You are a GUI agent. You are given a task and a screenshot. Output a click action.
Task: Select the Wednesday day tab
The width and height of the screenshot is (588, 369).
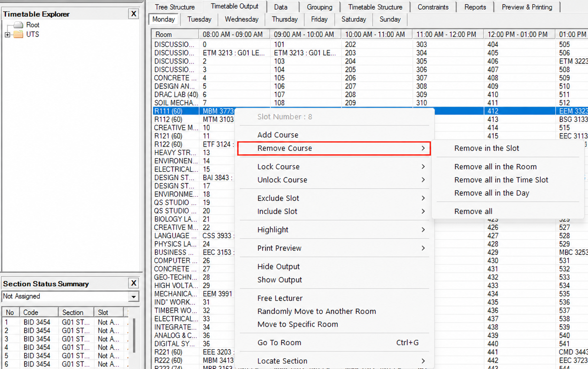[x=242, y=19]
